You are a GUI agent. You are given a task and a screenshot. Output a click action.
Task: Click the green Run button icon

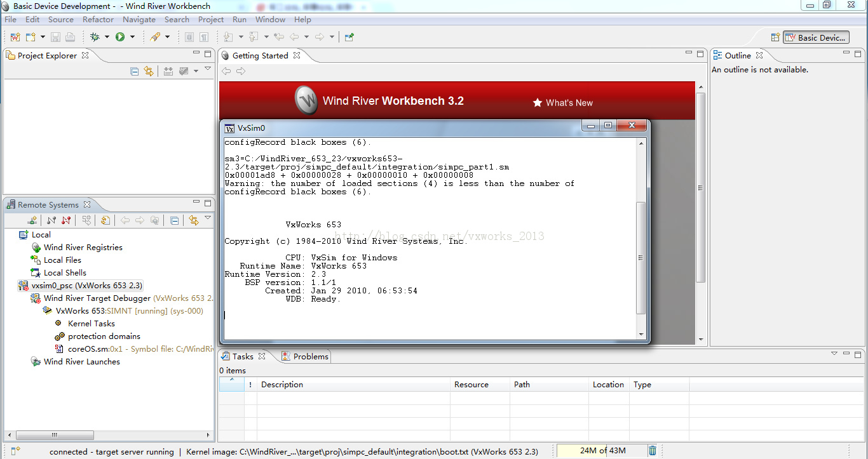click(x=120, y=37)
